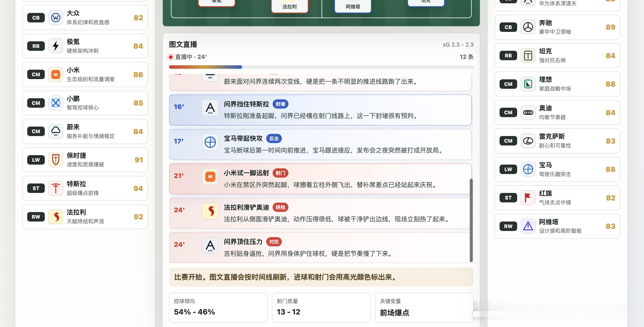Image resolution: width=644 pixels, height=327 pixels.
Task: Click the Zeekr lightning bolt icon
Action: [56, 46]
